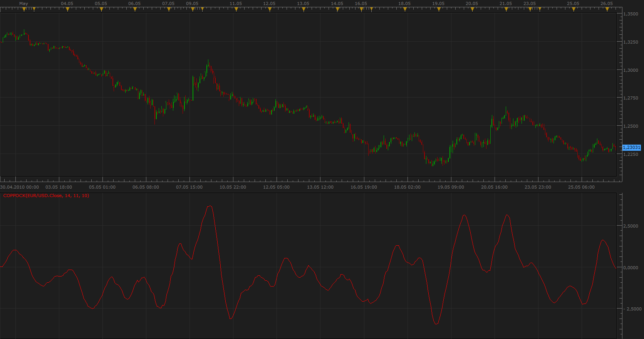Click the orange day marker under 04.05

point(67,9)
